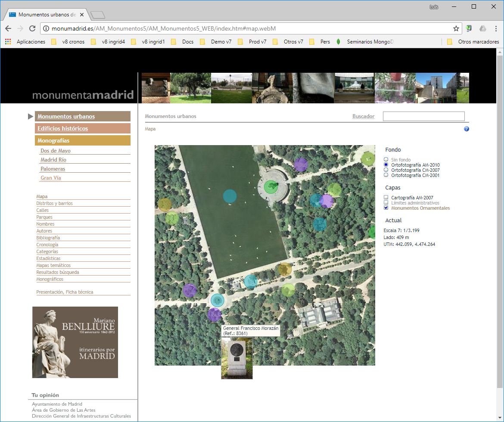Reload the page with the refresh button
This screenshot has width=504, height=422.
point(32,29)
